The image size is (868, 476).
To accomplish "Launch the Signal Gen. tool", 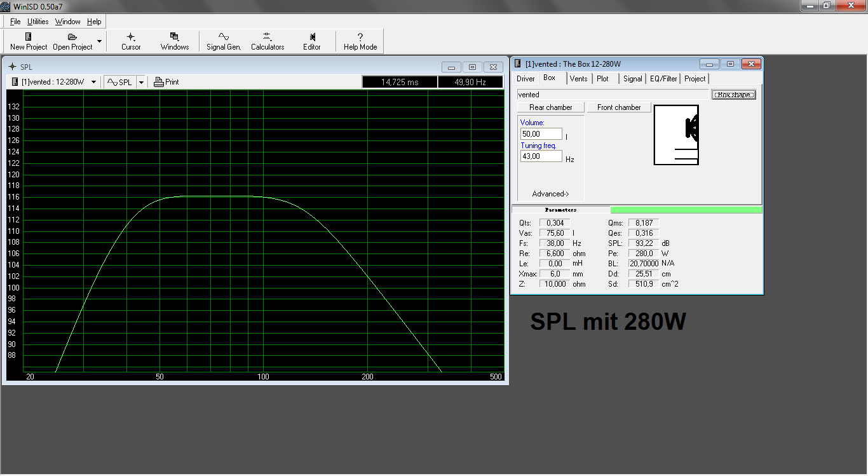I will tap(224, 37).
